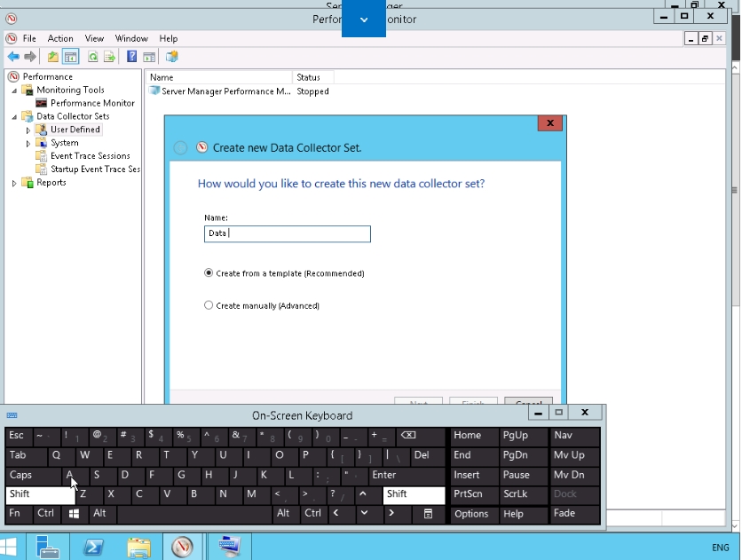Open the Window menu

coord(131,39)
